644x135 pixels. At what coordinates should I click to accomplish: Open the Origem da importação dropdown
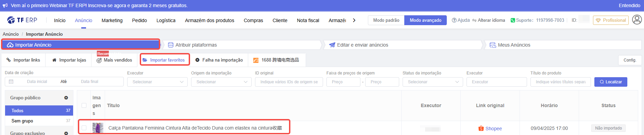221,82
